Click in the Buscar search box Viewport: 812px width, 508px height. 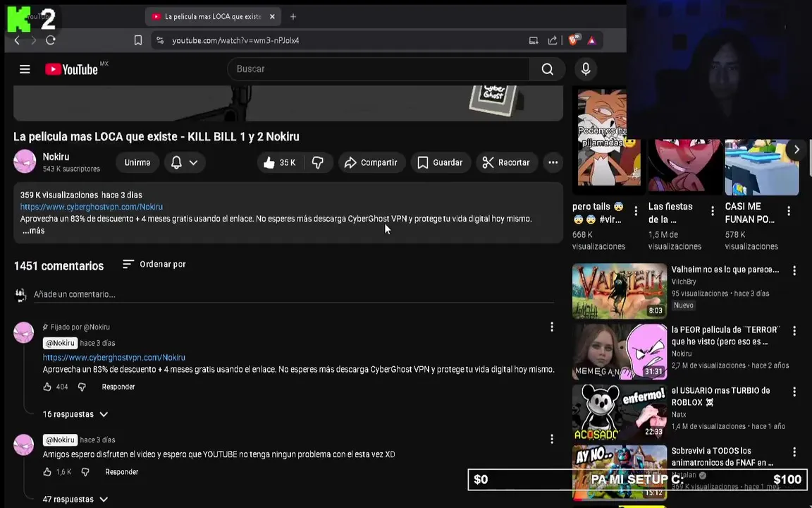click(x=379, y=69)
